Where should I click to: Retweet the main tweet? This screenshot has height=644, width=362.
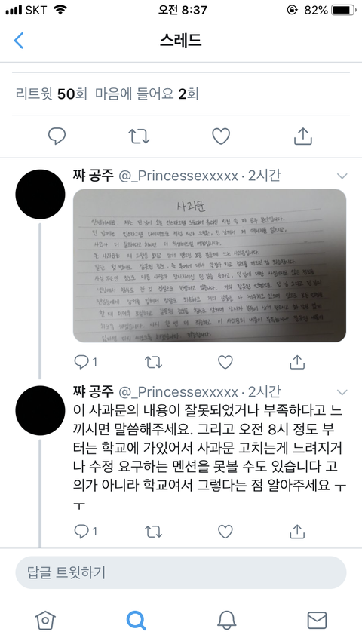[139, 136]
